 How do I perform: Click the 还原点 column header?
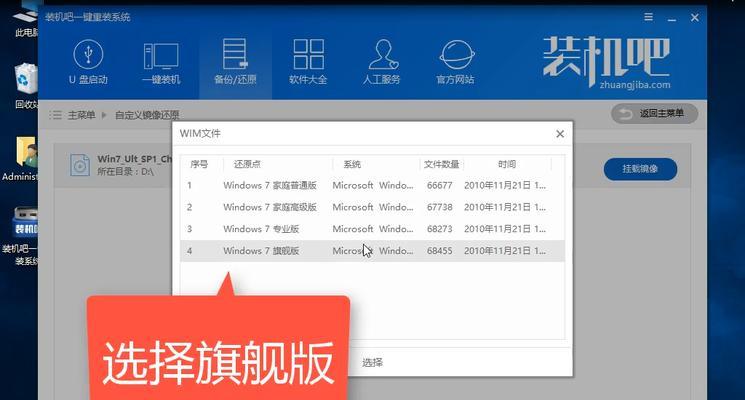pyautogui.click(x=247, y=164)
